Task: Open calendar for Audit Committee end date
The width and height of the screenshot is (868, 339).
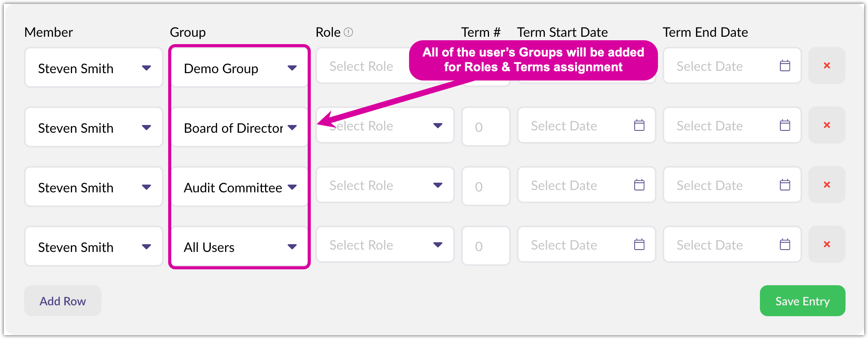Action: coord(785,185)
